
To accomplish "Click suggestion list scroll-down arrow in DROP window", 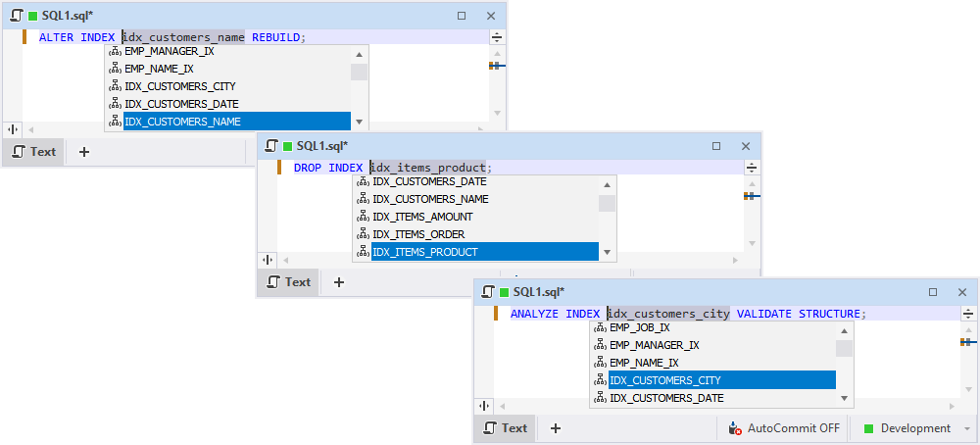I will (607, 253).
